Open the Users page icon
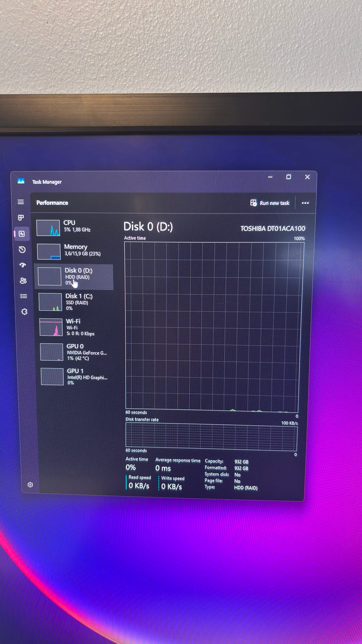362x644 pixels. [x=23, y=281]
